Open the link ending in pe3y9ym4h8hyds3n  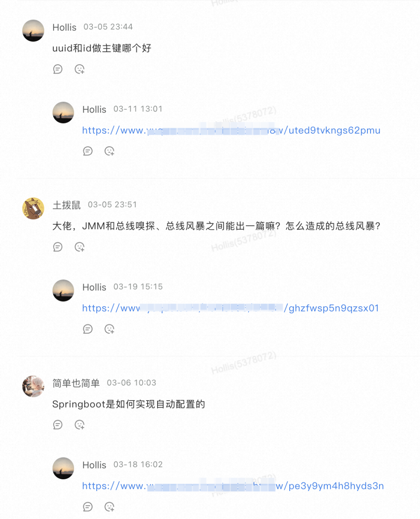[x=233, y=486]
